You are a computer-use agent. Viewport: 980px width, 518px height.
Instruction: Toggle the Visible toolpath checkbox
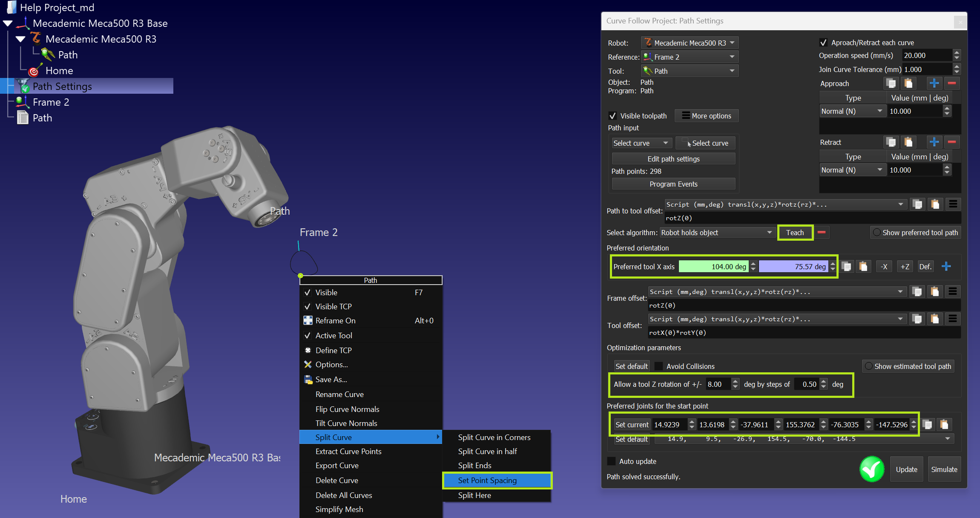point(612,116)
